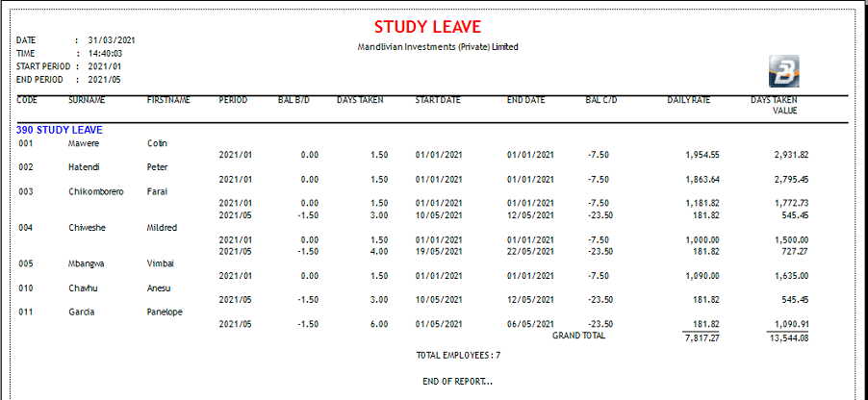Image resolution: width=868 pixels, height=400 pixels.
Task: Click Garcia's end date 06/05/2021
Action: pos(530,324)
